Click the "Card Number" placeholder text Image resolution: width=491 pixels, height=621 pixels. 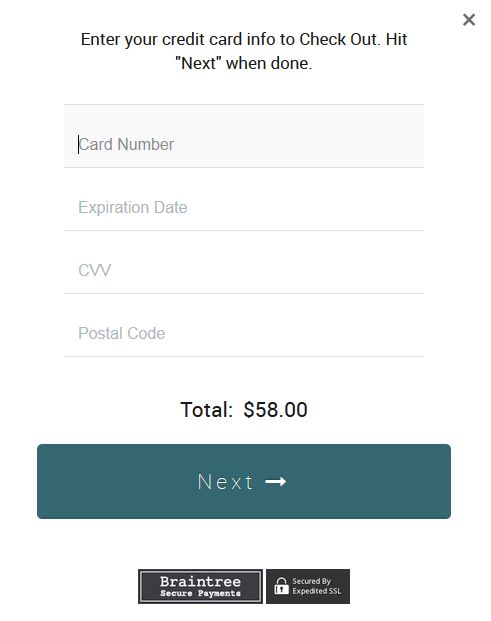point(126,144)
